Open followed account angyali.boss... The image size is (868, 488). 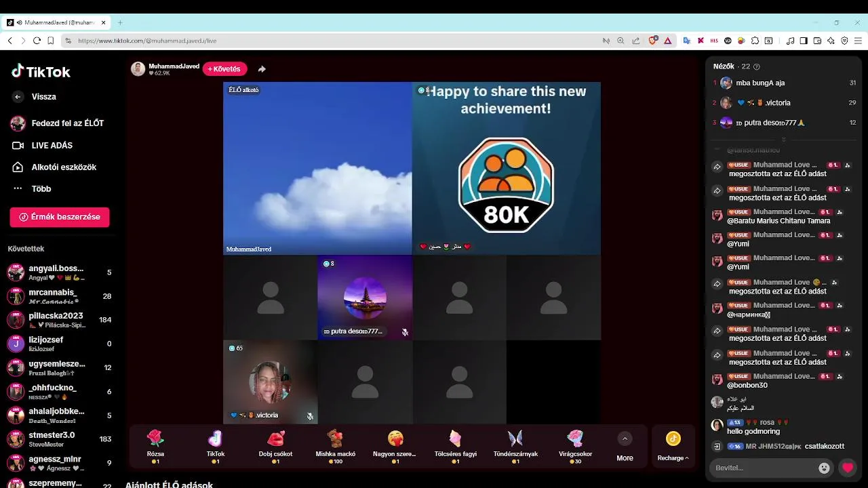[60, 272]
